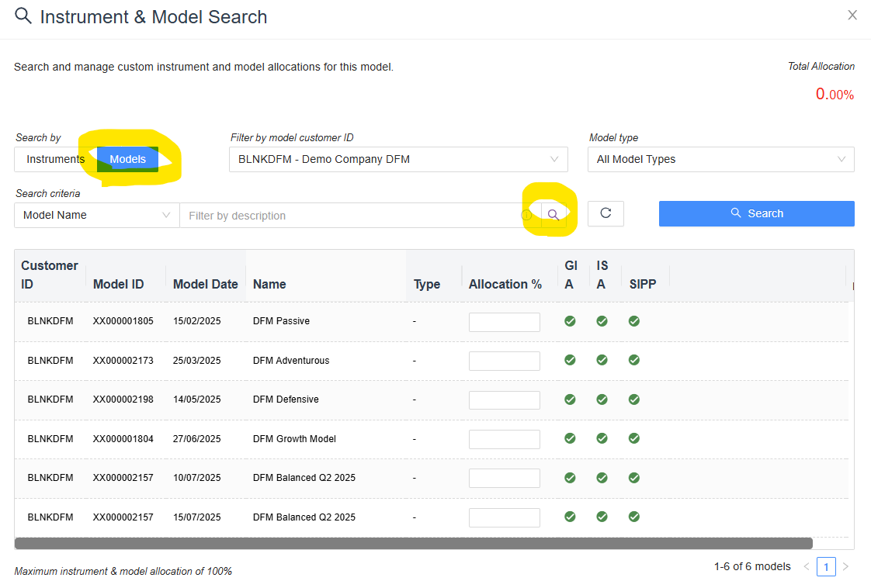The width and height of the screenshot is (871, 588).
Task: Select the Models search mode toggle
Action: pyautogui.click(x=127, y=159)
